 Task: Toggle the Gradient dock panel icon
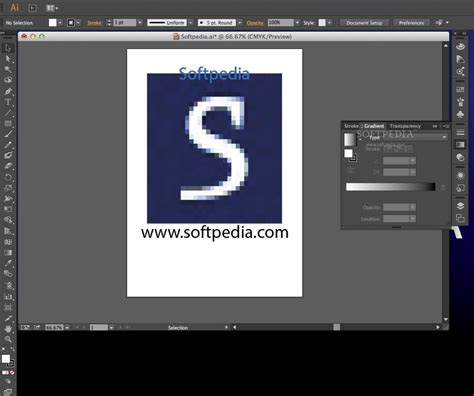[460, 145]
